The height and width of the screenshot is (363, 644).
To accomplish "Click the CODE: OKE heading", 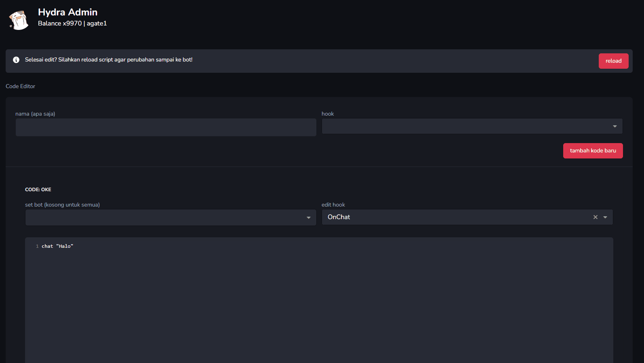I will click(x=38, y=190).
